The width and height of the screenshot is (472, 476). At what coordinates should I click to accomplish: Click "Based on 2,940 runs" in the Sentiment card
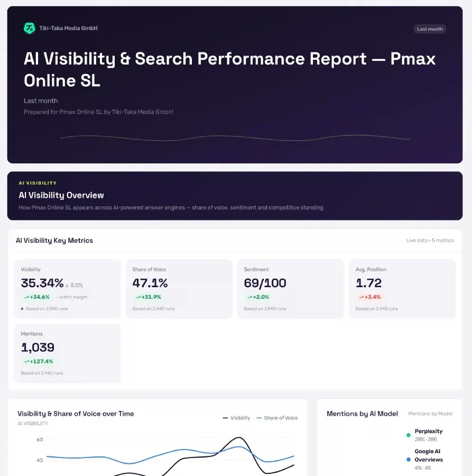[265, 309]
